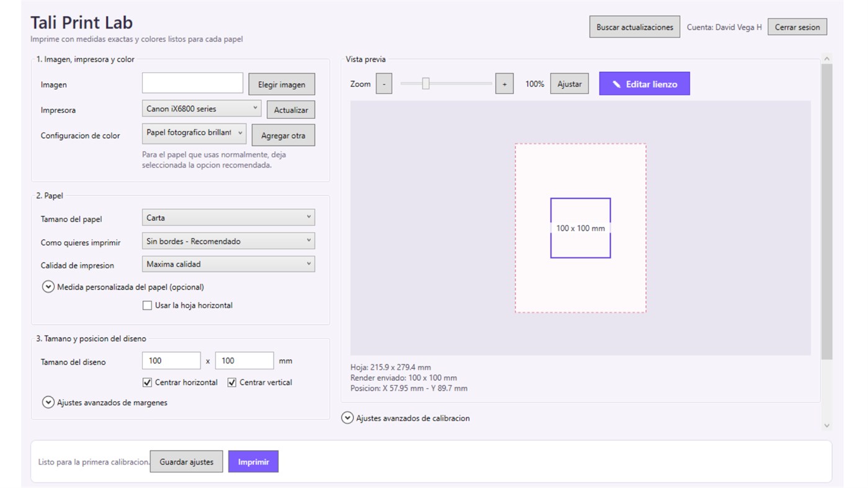Click the preview vertical scrollbar thumb
Image resolution: width=868 pixels, height=488 pixels.
tap(826, 211)
